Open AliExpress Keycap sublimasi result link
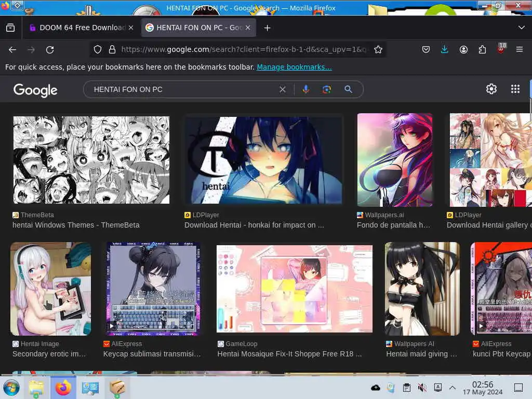 [x=152, y=354]
